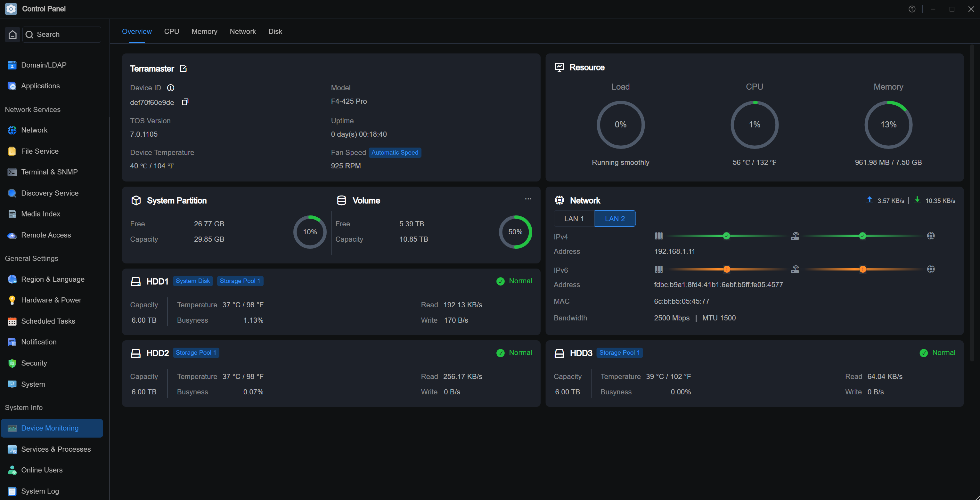Click the Automatic Speed fan badge
This screenshot has width=980, height=500.
tap(395, 152)
